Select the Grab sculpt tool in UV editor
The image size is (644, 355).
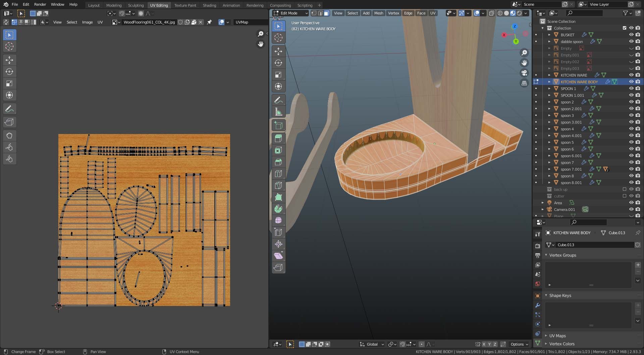[x=9, y=136]
